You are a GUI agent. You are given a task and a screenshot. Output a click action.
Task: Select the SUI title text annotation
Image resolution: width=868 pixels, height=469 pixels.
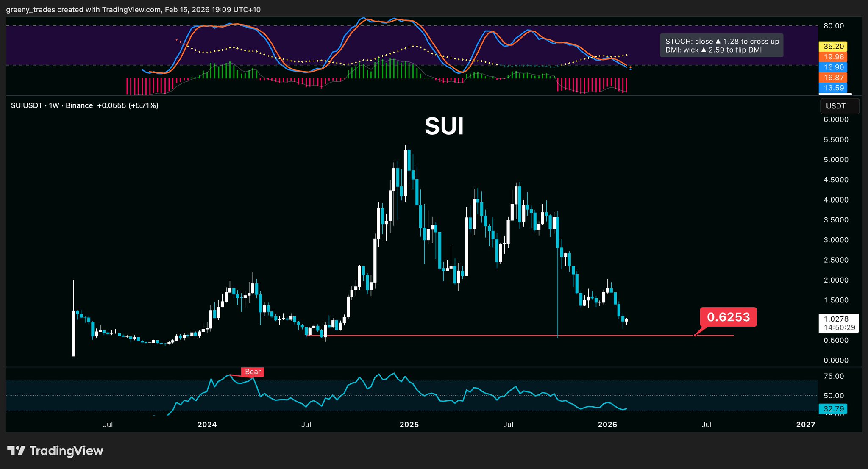pyautogui.click(x=444, y=126)
